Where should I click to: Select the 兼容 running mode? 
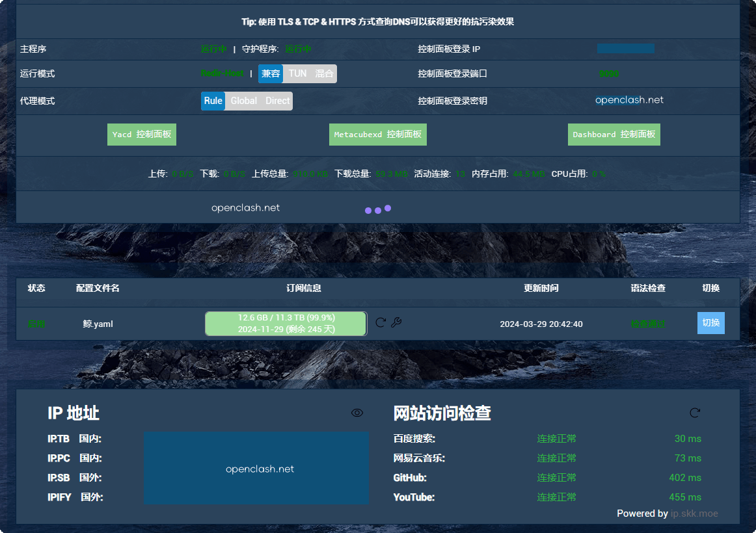pyautogui.click(x=271, y=73)
